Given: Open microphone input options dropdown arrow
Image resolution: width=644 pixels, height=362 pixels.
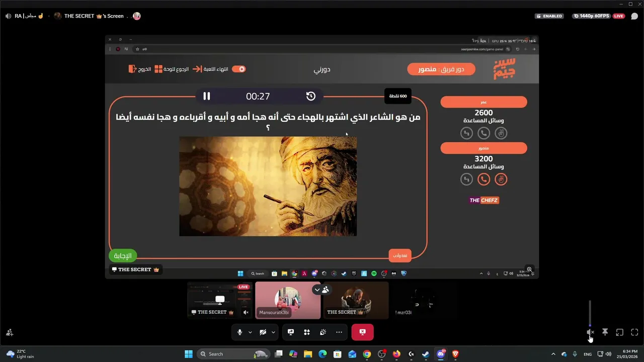Looking at the screenshot, I should click(x=250, y=332).
